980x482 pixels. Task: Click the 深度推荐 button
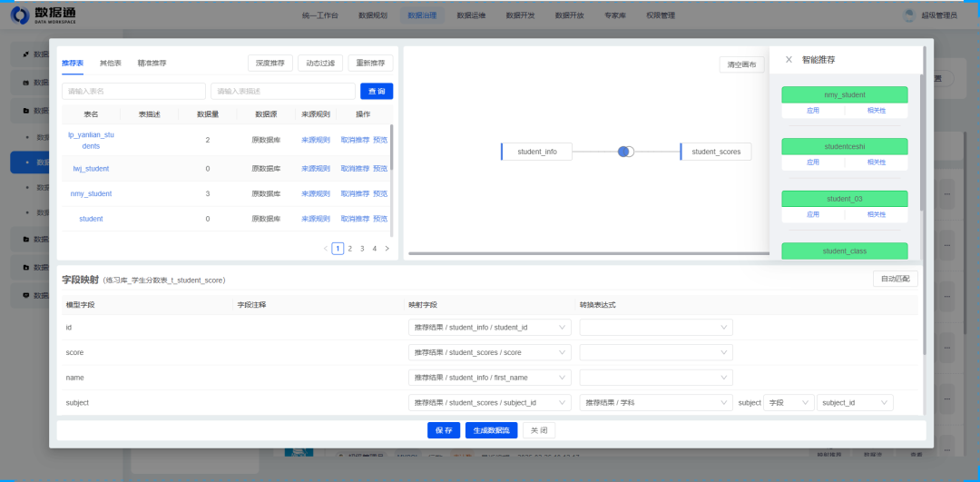click(x=270, y=64)
